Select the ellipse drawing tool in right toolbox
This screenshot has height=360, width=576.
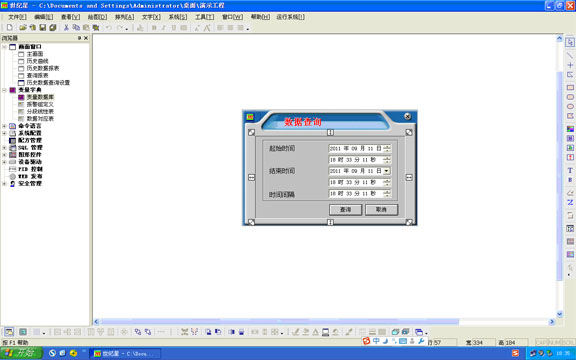570,107
